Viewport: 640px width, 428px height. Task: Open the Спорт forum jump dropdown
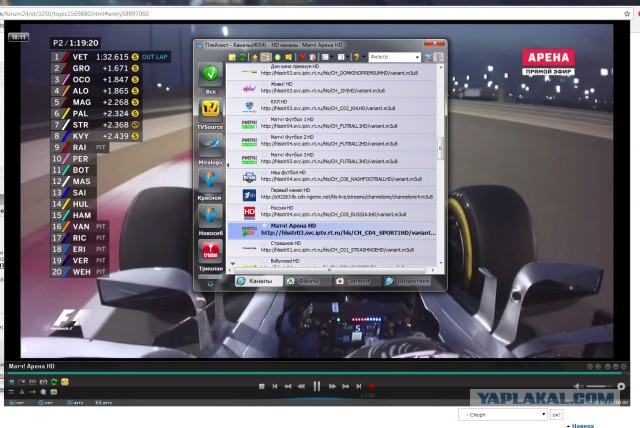pos(503,415)
